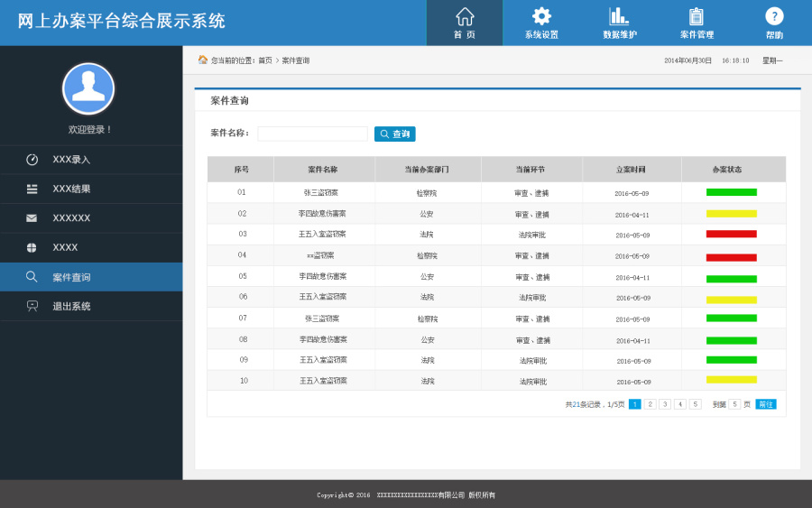Click green status bar in row 01
Image resolution: width=812 pixels, height=508 pixels.
pyautogui.click(x=731, y=192)
